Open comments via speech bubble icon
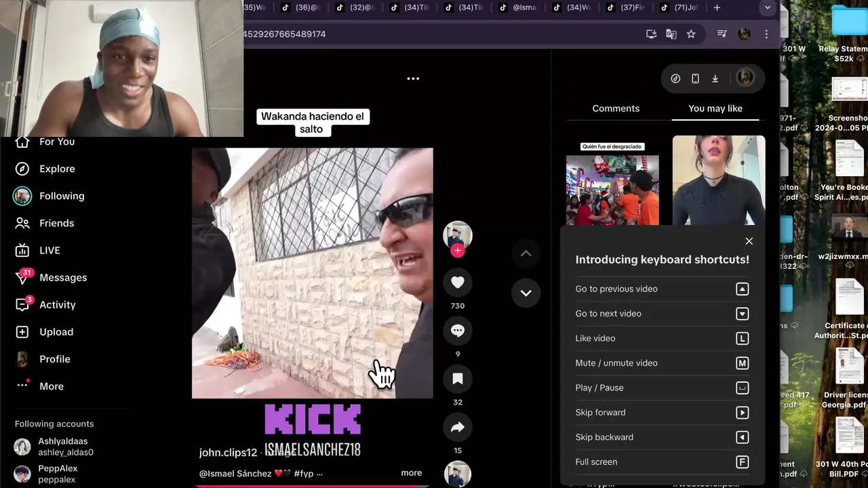This screenshot has height=488, width=868. point(458,331)
